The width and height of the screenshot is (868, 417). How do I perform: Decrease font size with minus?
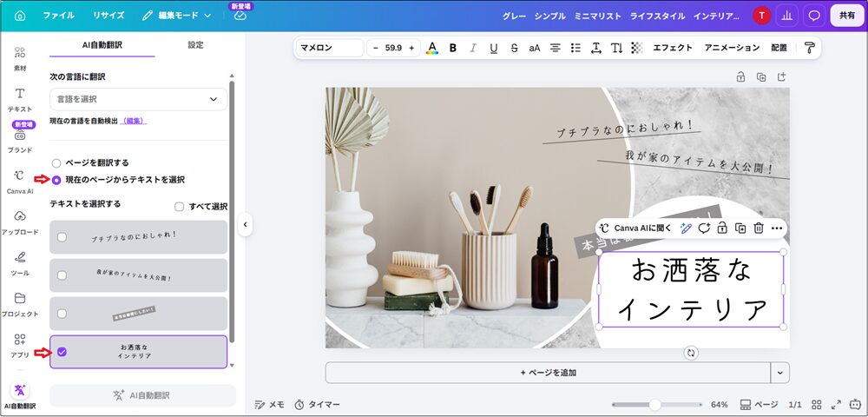(x=375, y=48)
